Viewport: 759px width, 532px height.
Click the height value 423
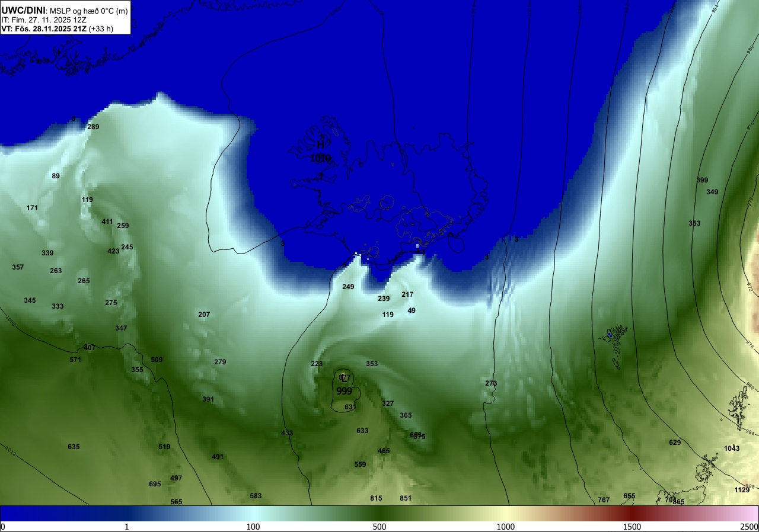click(113, 251)
